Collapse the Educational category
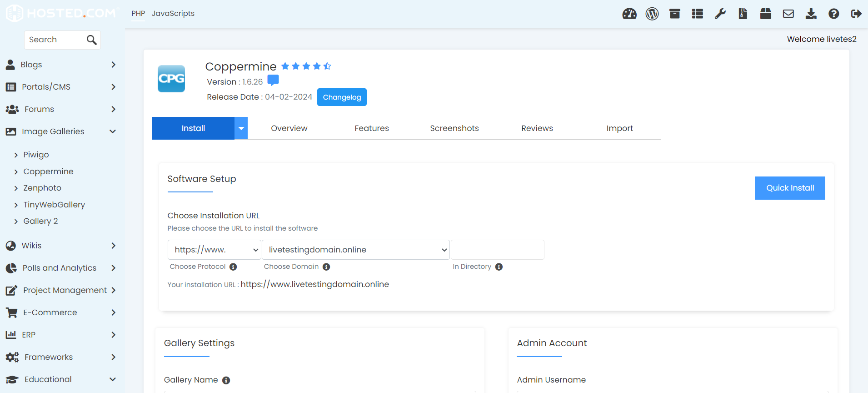This screenshot has width=868, height=393. click(x=113, y=379)
